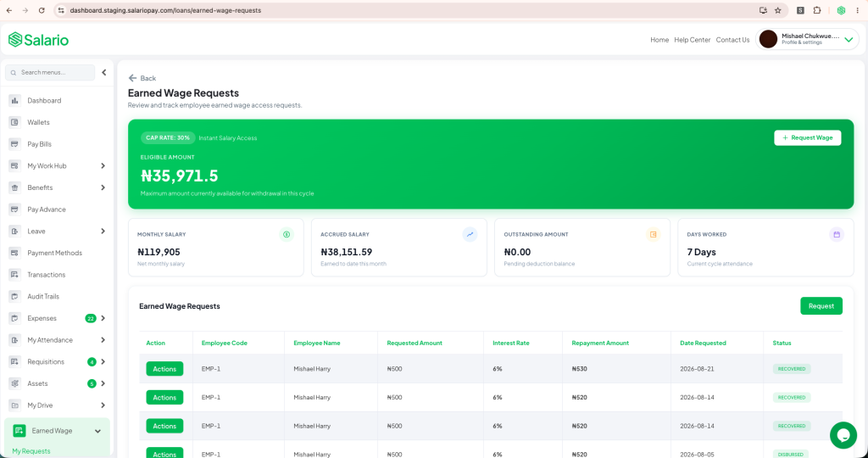Click the eligible amount ₦35,971.5
Screen dimensions: 868x458
tap(180, 176)
